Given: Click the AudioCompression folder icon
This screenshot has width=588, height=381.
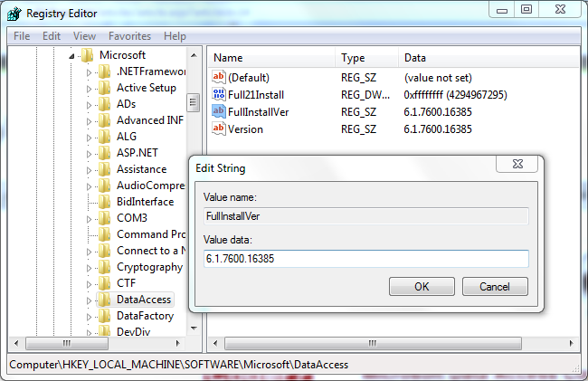Looking at the screenshot, I should [x=105, y=186].
